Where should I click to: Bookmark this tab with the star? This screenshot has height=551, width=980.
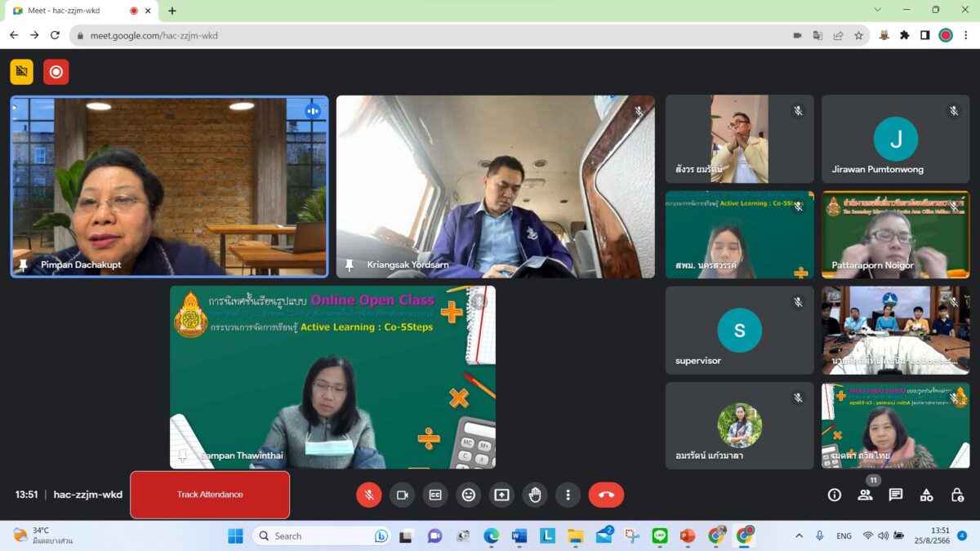[858, 35]
